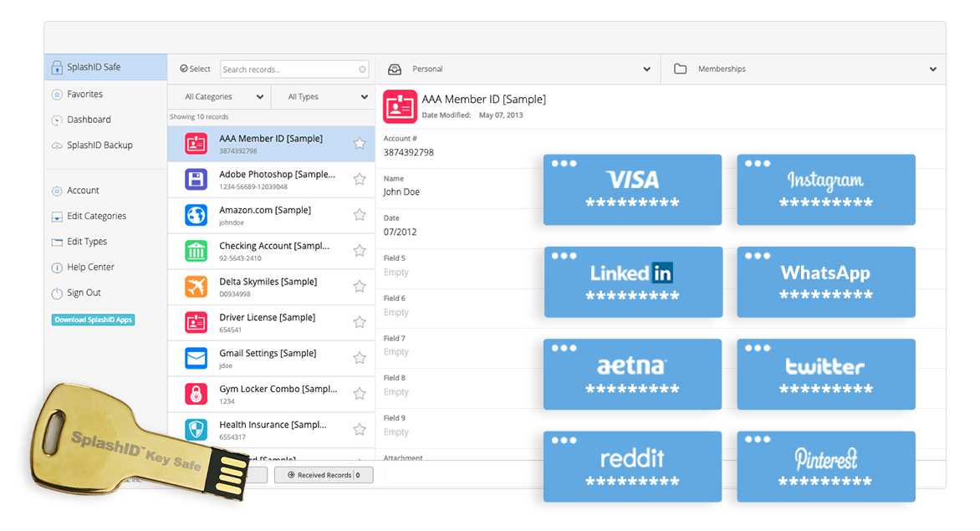Open the Personal category dropdown
Image resolution: width=980 pixels, height=531 pixels.
[x=518, y=69]
